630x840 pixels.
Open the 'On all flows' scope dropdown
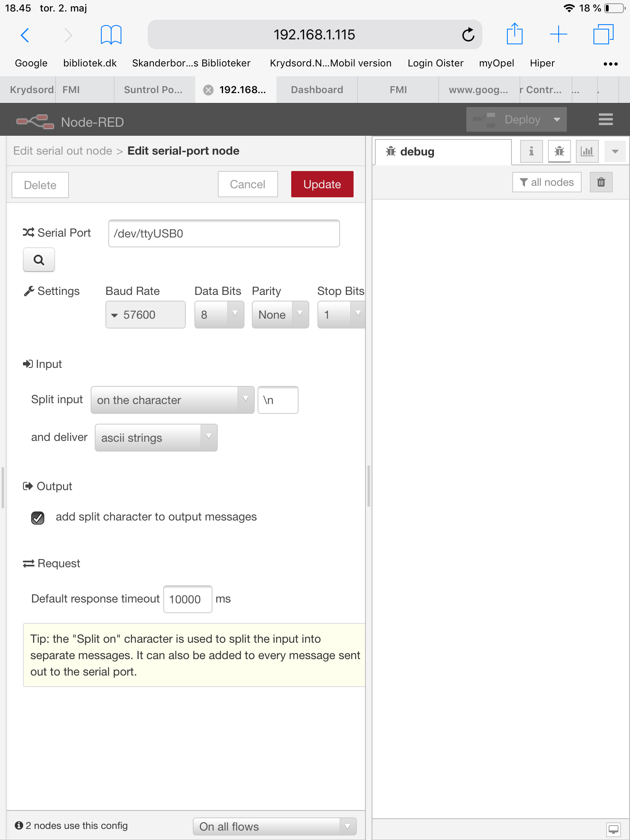point(275,826)
